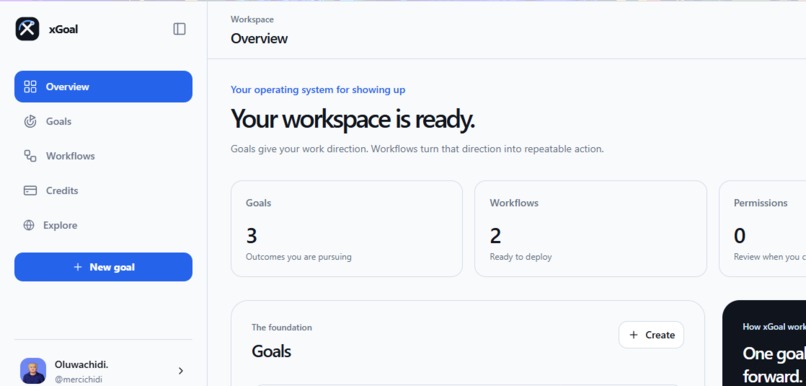Click 'Your operating system for showing up' text
806x386 pixels.
318,89
